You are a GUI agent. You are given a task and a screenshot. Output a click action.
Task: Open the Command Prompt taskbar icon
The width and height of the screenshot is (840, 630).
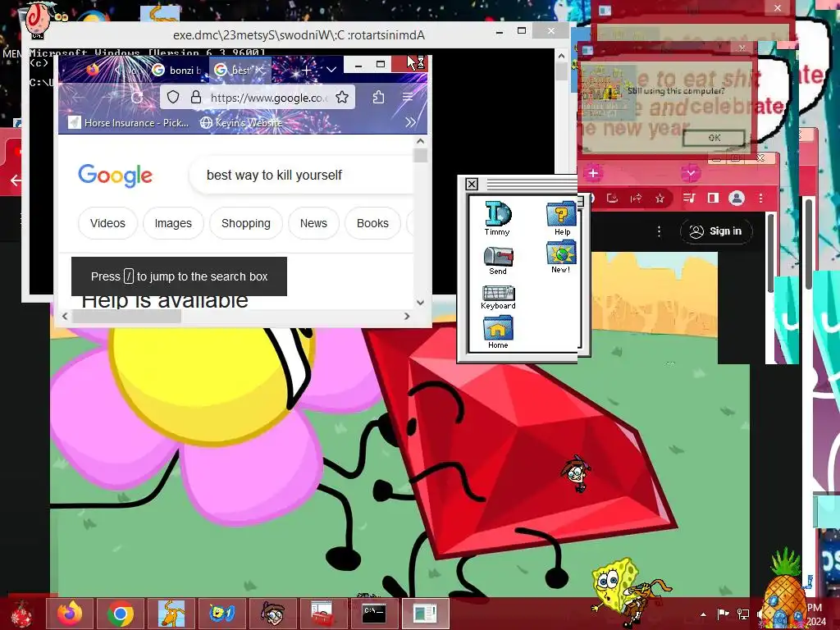pyautogui.click(x=373, y=614)
